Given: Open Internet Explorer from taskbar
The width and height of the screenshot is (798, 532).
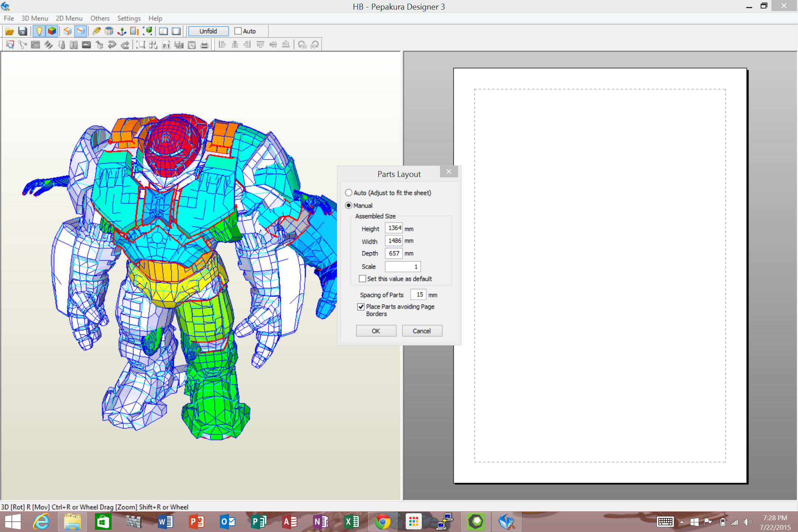Looking at the screenshot, I should point(41,522).
